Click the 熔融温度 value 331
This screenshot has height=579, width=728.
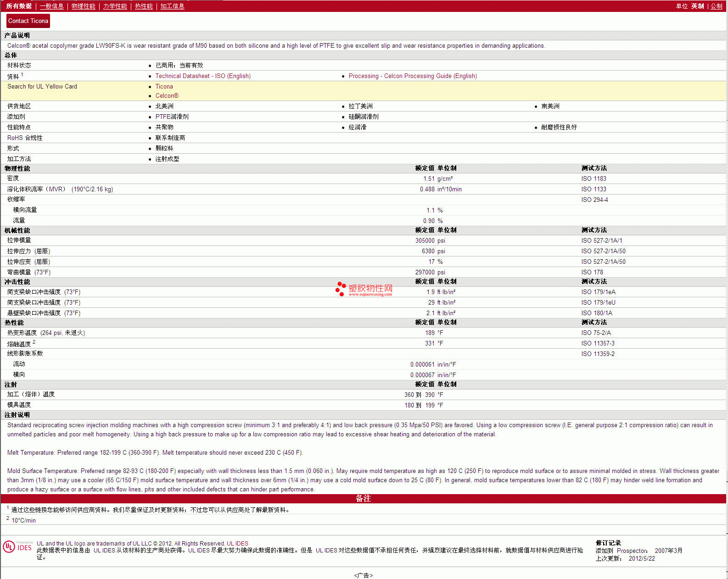tap(430, 344)
